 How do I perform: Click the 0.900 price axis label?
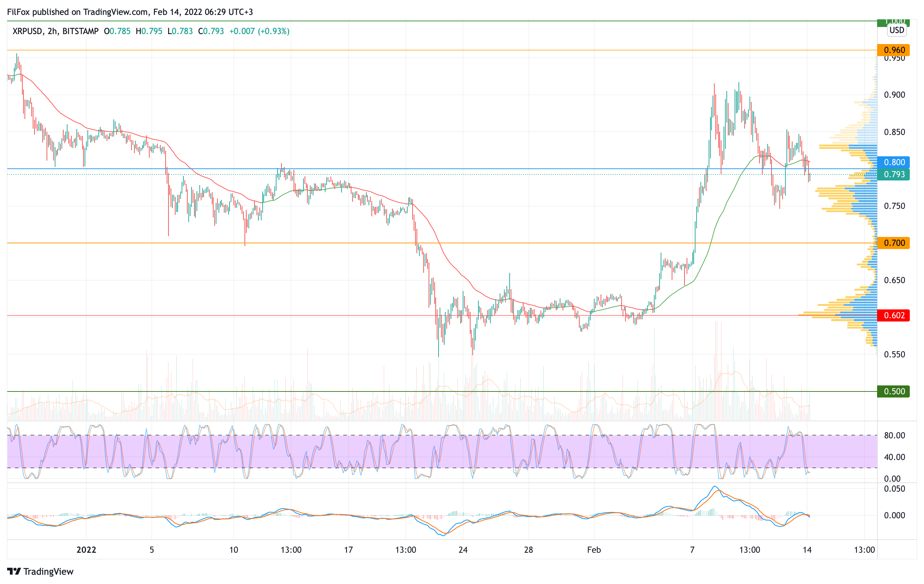(x=894, y=95)
